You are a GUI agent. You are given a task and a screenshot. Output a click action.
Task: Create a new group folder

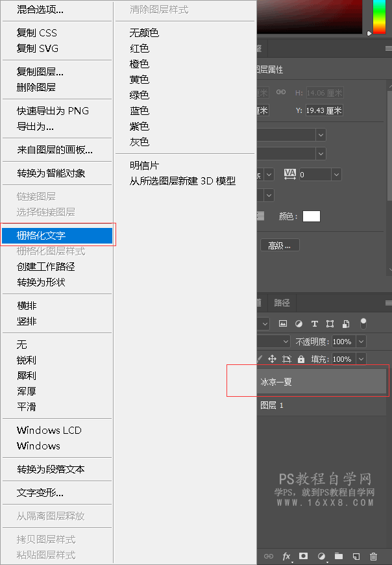(338, 556)
